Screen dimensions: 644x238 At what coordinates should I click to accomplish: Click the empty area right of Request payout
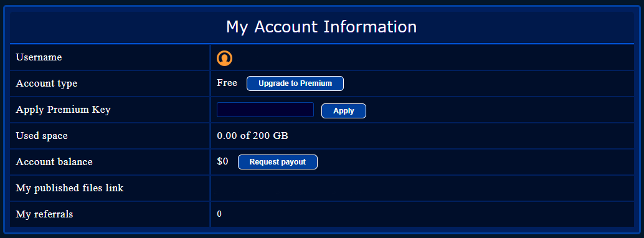476,162
